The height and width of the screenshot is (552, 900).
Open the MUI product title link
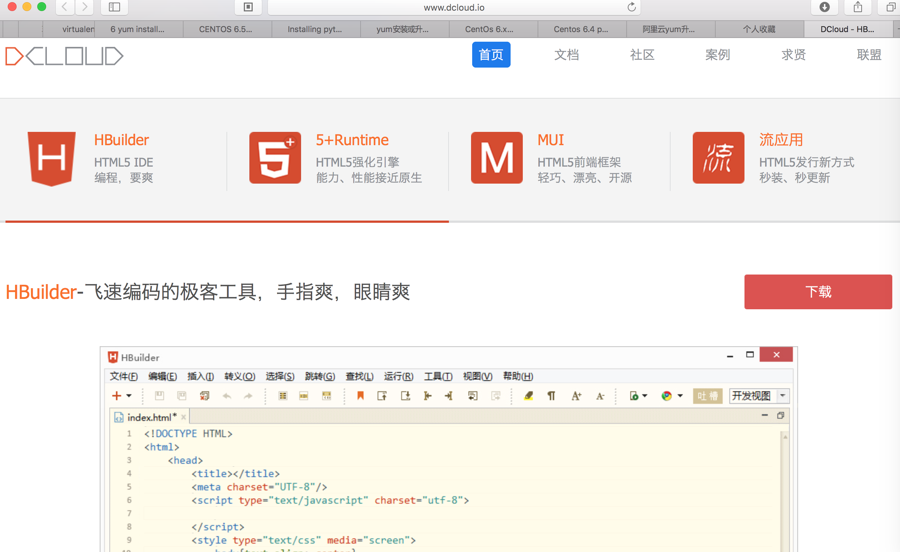(550, 140)
